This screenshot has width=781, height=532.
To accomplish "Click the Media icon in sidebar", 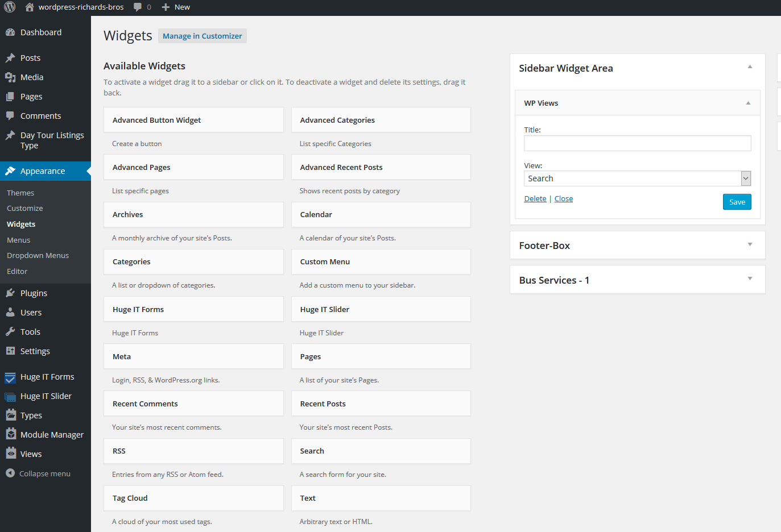I will (10, 77).
